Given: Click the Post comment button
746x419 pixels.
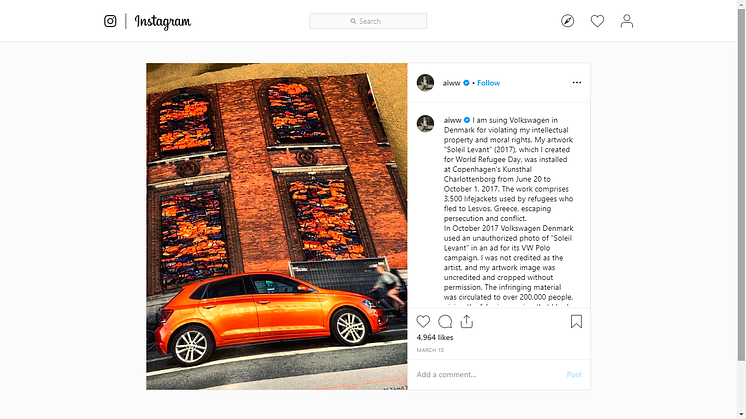Looking at the screenshot, I should [x=574, y=374].
